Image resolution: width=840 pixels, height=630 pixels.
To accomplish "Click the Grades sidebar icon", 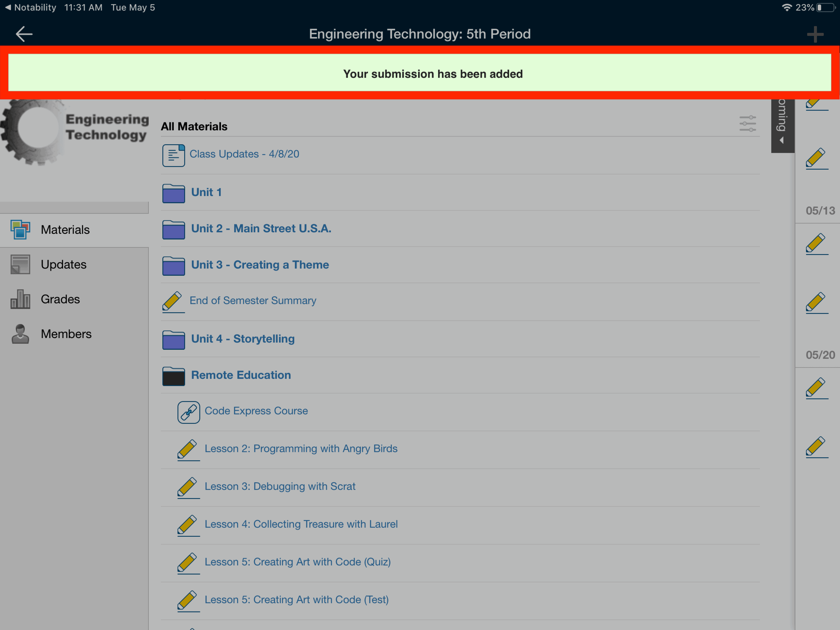I will tap(19, 298).
